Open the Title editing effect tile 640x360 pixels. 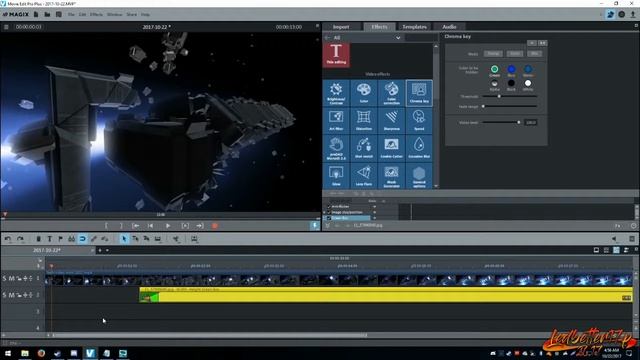(x=336, y=54)
